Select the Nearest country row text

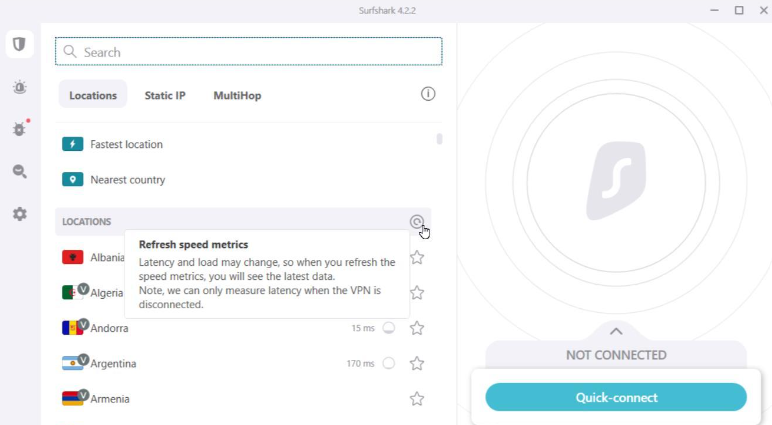click(x=128, y=180)
